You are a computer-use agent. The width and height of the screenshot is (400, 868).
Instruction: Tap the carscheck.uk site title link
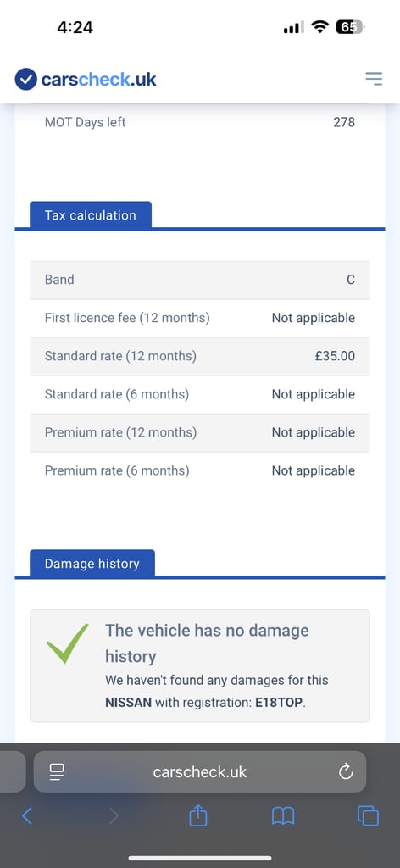point(98,79)
